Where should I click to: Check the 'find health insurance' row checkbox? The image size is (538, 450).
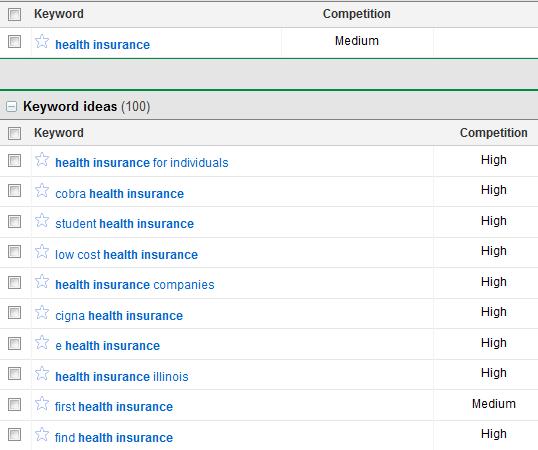[14, 435]
